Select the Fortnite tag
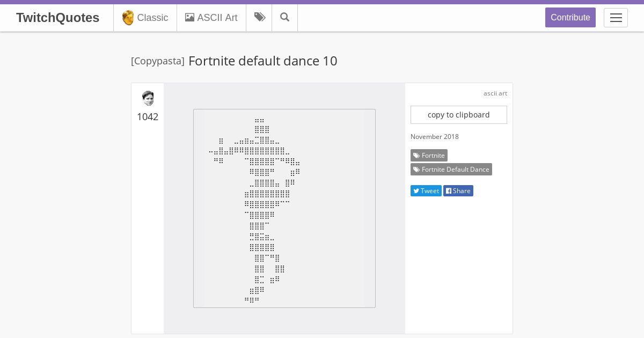This screenshot has height=338, width=644. pos(429,156)
